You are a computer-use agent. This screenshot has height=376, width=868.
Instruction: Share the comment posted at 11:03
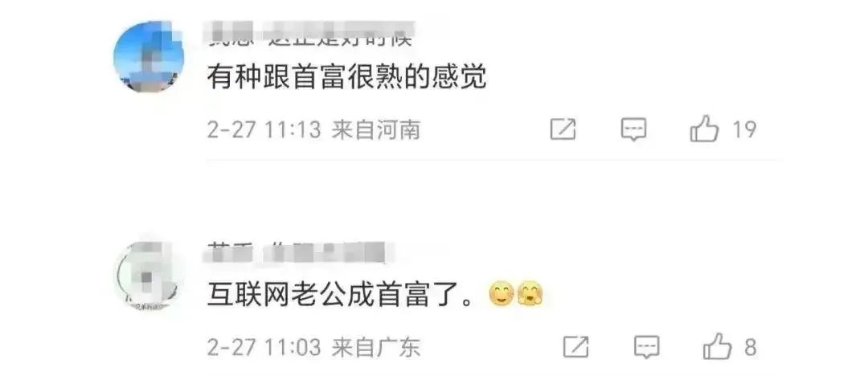pyautogui.click(x=575, y=347)
